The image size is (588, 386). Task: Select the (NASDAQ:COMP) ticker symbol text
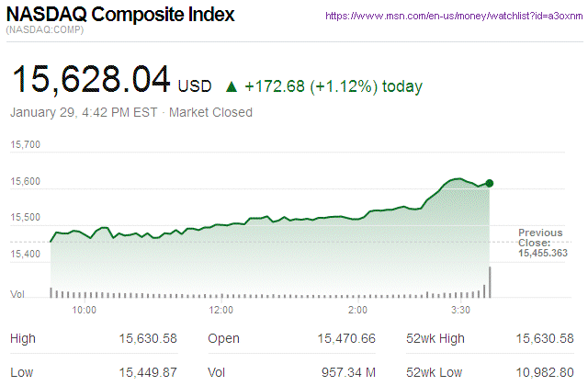(x=45, y=32)
